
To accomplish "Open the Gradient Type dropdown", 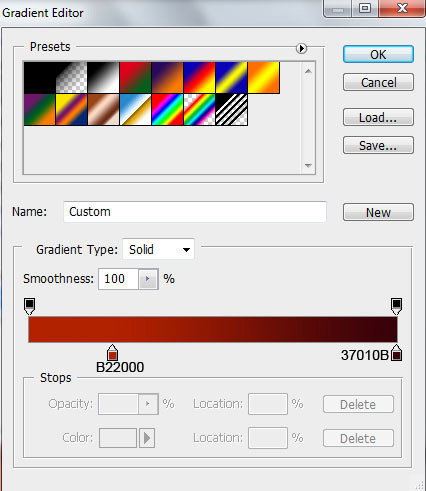I will [158, 249].
